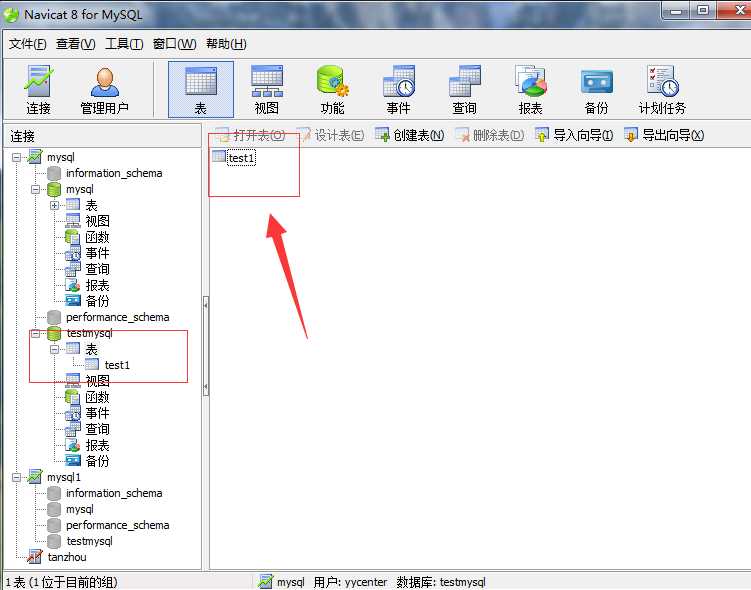
Task: Collapse the testmysql database node under the mysql connection
Action: point(35,333)
